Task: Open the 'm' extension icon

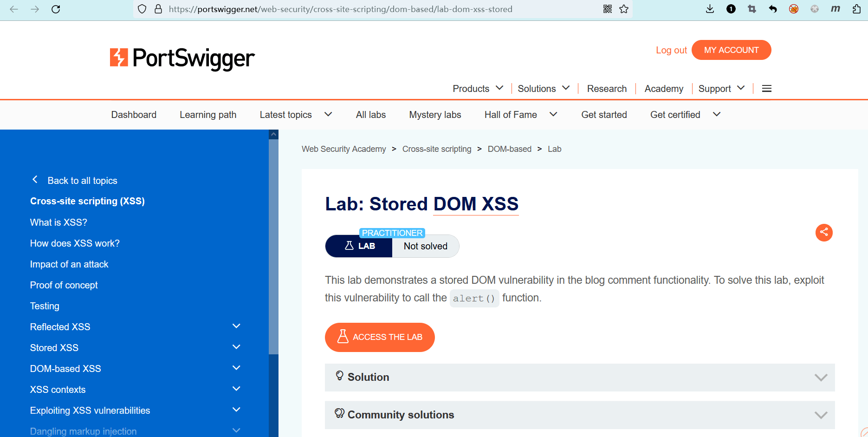Action: point(836,9)
